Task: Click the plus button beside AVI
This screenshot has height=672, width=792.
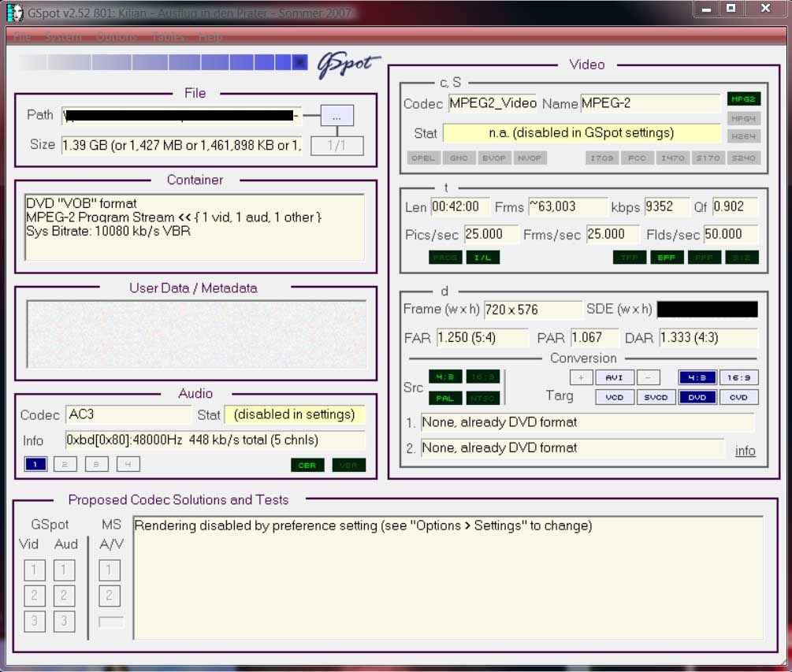Action: click(x=581, y=377)
